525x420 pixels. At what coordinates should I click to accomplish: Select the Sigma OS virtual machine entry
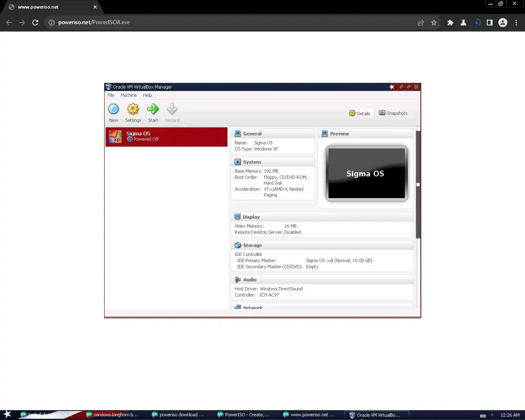pyautogui.click(x=167, y=137)
